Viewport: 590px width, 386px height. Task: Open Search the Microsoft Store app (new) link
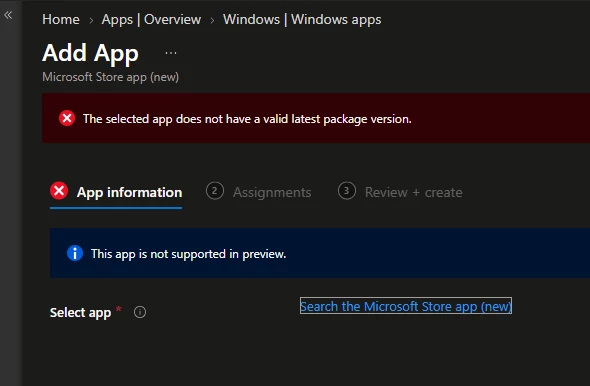(x=406, y=306)
